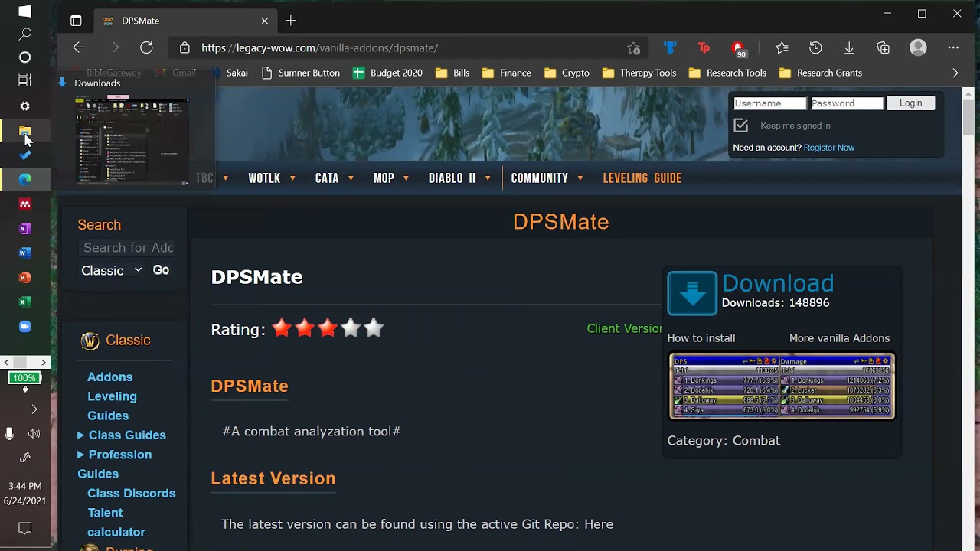Focus the Search for Addons field
Viewport: 980px width, 551px height.
click(x=129, y=247)
